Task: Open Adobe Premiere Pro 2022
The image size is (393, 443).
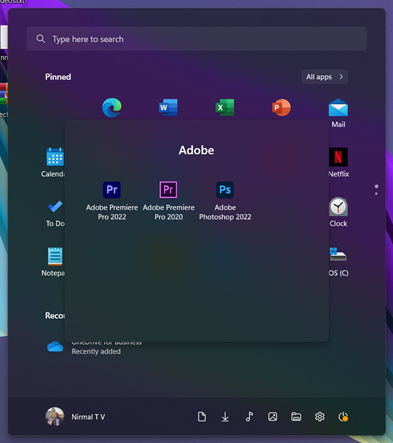Action: pos(112,201)
